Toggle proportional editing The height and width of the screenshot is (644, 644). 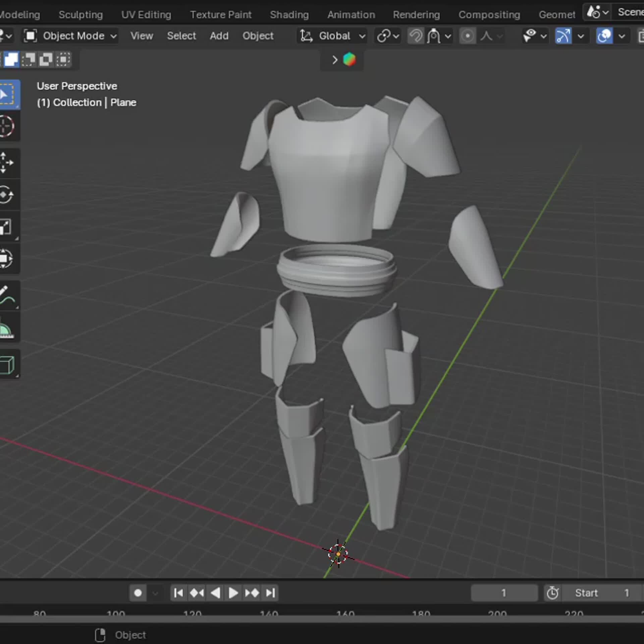click(x=468, y=36)
